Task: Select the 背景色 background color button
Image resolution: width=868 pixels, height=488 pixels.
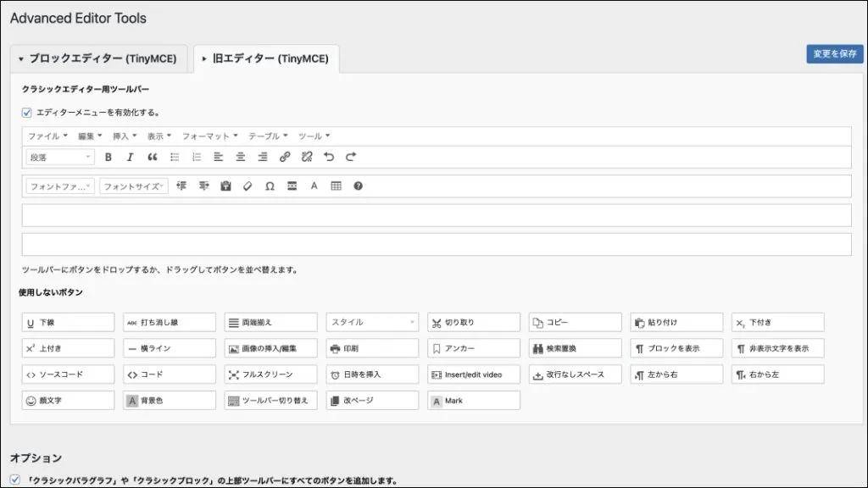Action: click(170, 400)
